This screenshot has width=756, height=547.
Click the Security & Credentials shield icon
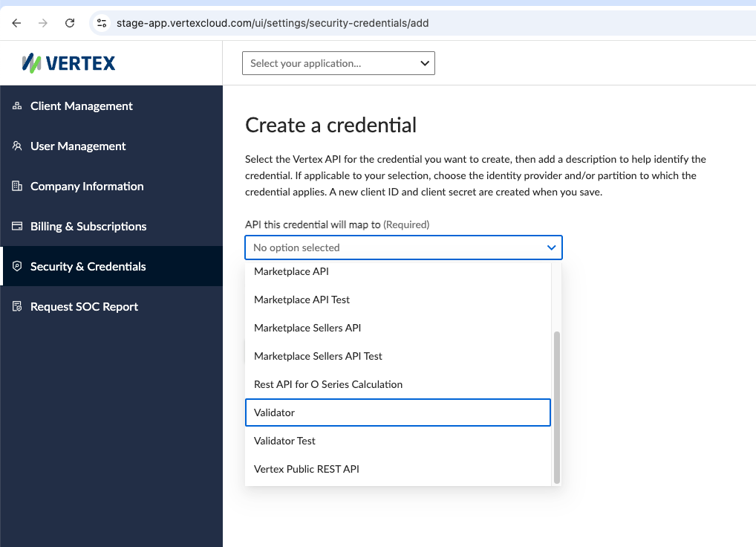coord(17,266)
